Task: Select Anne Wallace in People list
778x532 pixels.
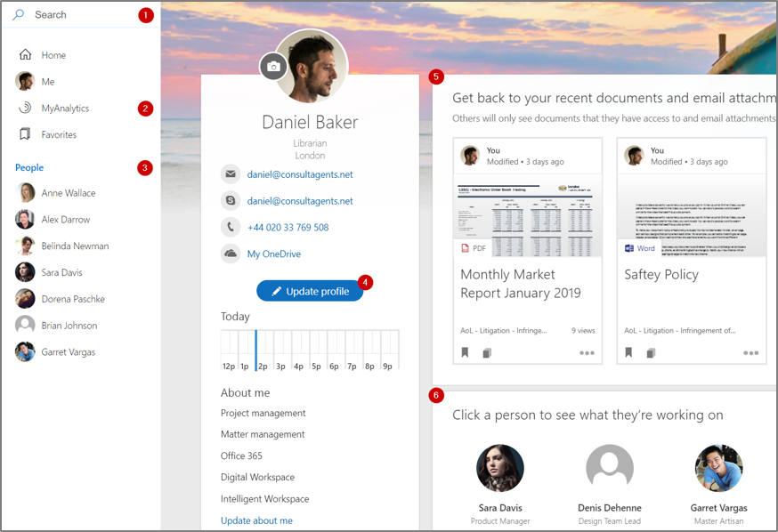Action: click(68, 193)
